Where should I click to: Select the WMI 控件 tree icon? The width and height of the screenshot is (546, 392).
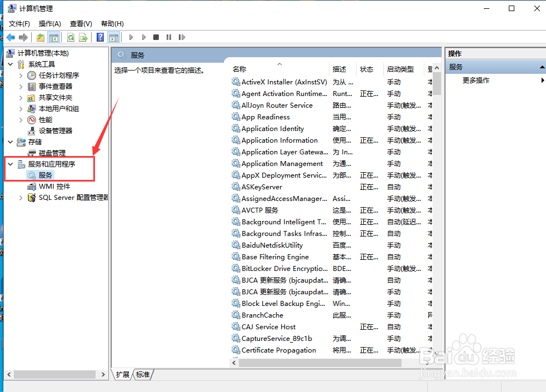coord(32,186)
